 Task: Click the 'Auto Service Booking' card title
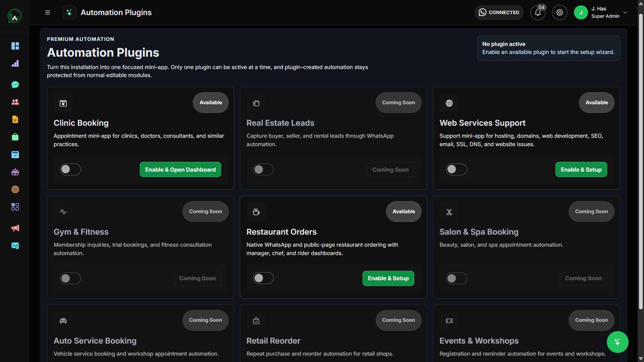tap(95, 341)
